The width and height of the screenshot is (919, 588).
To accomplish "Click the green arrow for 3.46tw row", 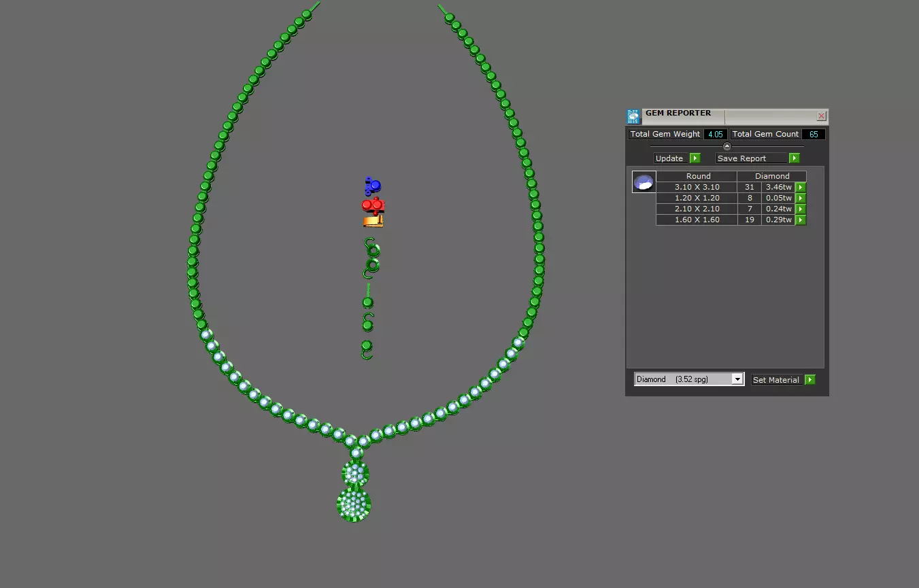I will [801, 187].
